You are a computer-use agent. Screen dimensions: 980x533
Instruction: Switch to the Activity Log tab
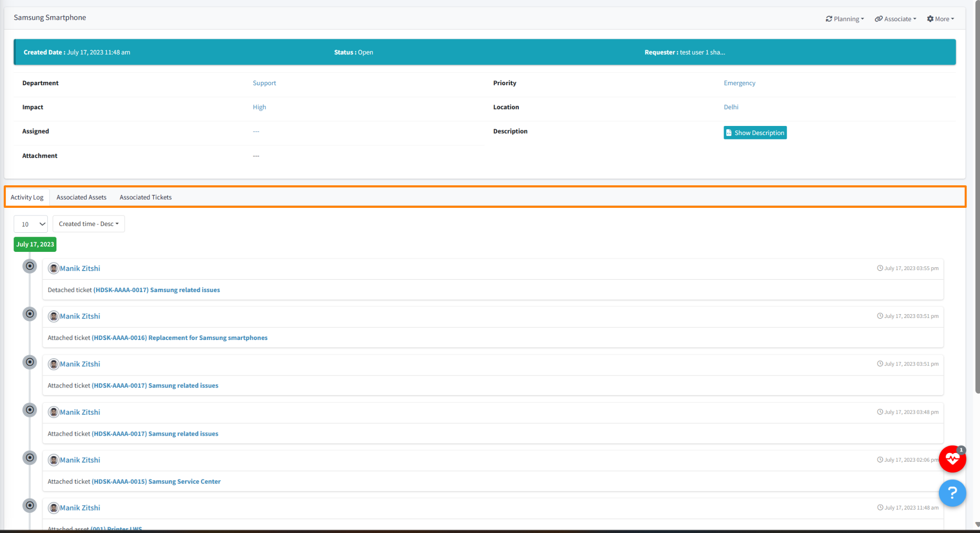pos(27,197)
